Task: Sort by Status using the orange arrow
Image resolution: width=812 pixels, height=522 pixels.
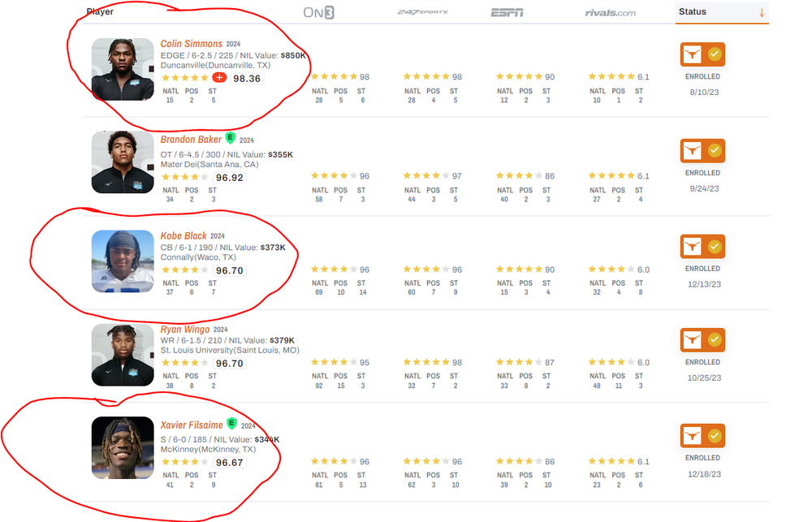Action: click(762, 12)
